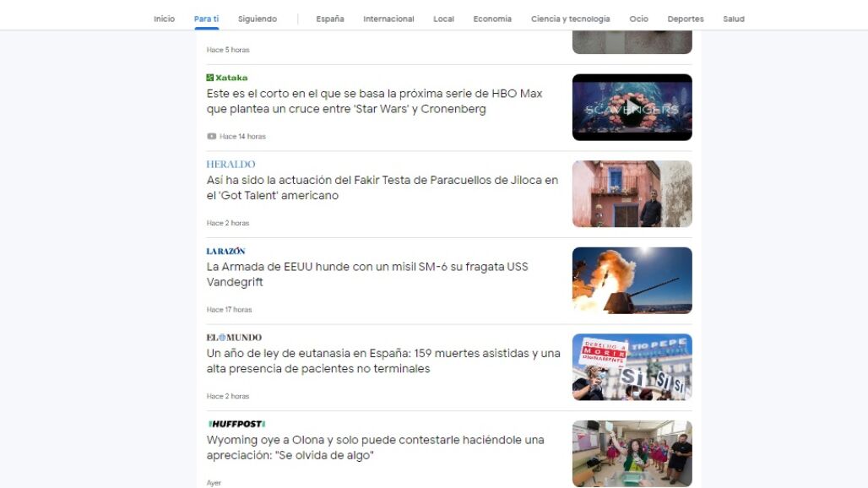Open the ley de eutanasia en España article

[383, 361]
